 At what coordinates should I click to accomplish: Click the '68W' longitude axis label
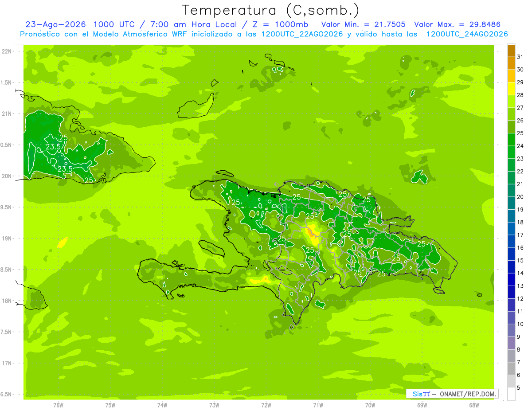click(x=474, y=405)
